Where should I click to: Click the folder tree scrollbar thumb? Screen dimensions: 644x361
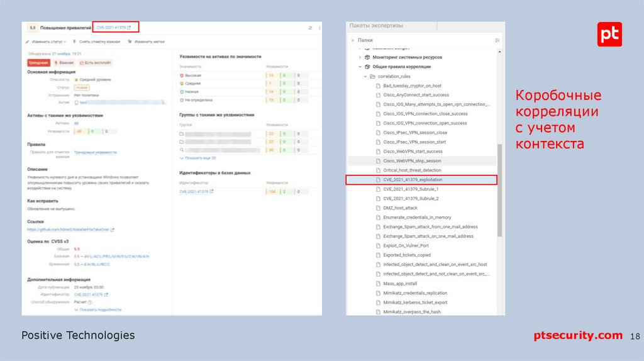click(499, 190)
